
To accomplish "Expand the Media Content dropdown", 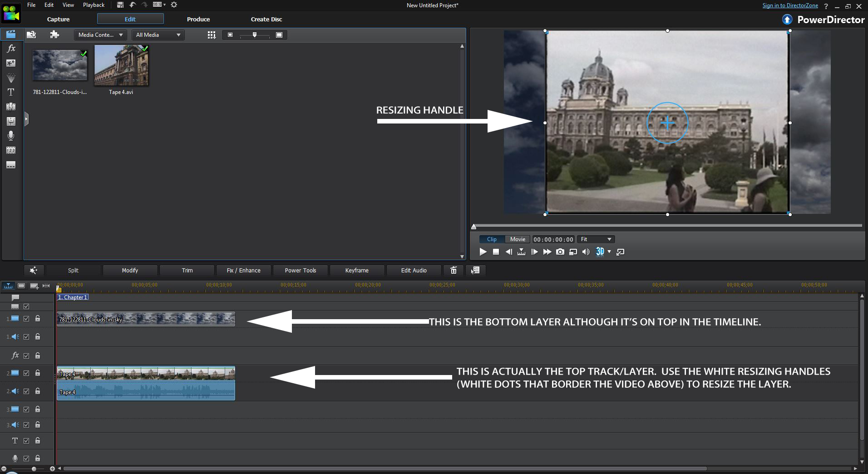I will 100,35.
